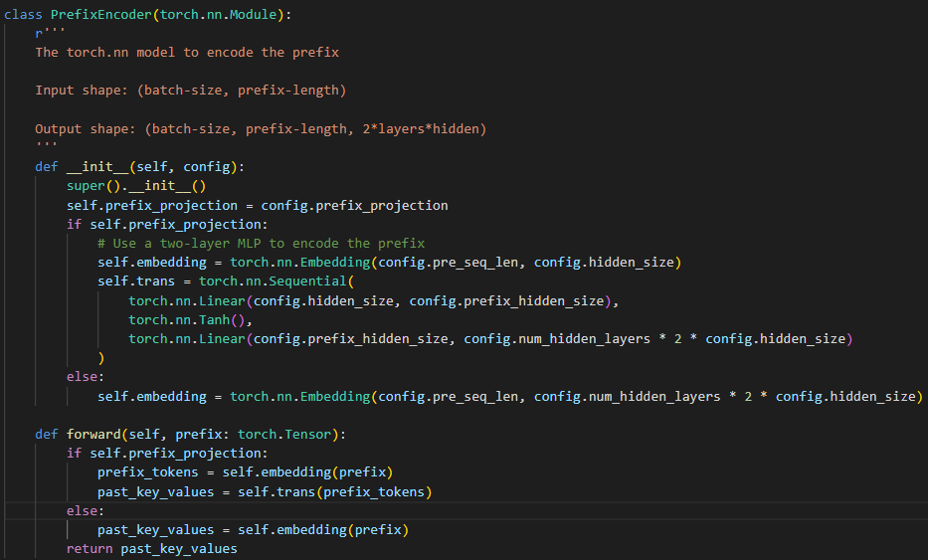Image resolution: width=928 pixels, height=560 pixels.
Task: Click the 'Output shape:' docstring line
Action: pos(261,128)
